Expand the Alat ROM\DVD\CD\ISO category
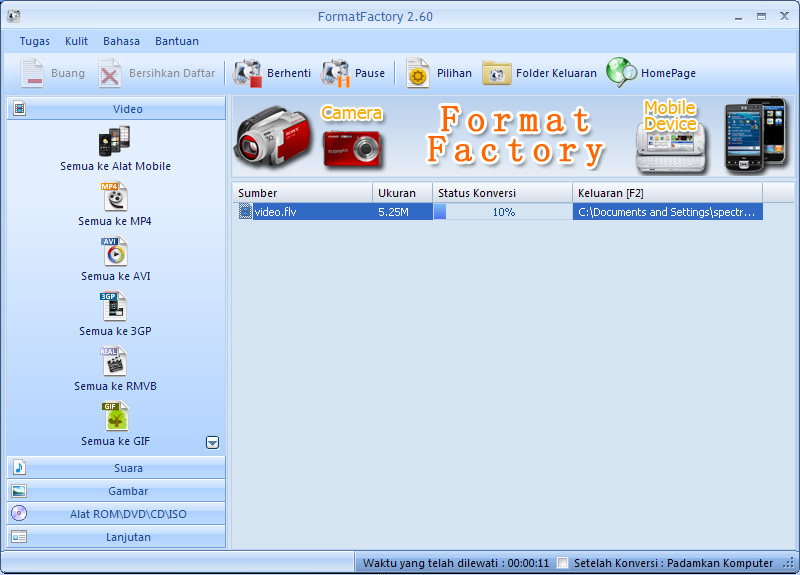The width and height of the screenshot is (800, 575). click(x=116, y=514)
